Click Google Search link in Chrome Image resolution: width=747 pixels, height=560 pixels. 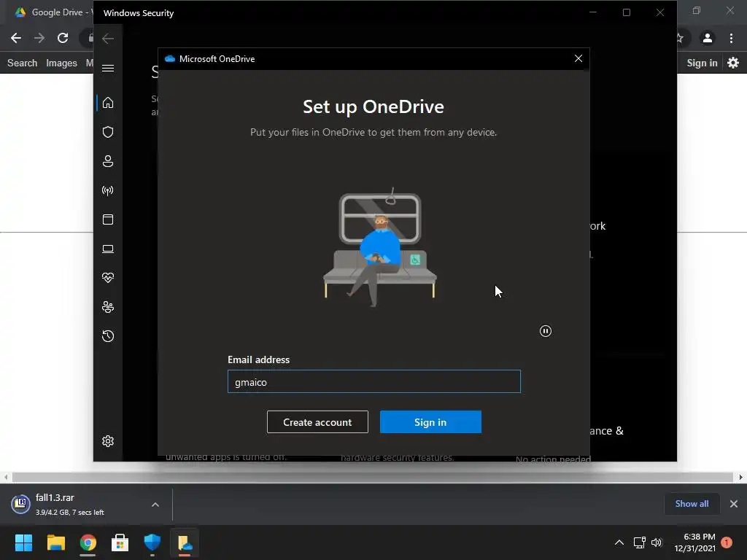click(23, 63)
